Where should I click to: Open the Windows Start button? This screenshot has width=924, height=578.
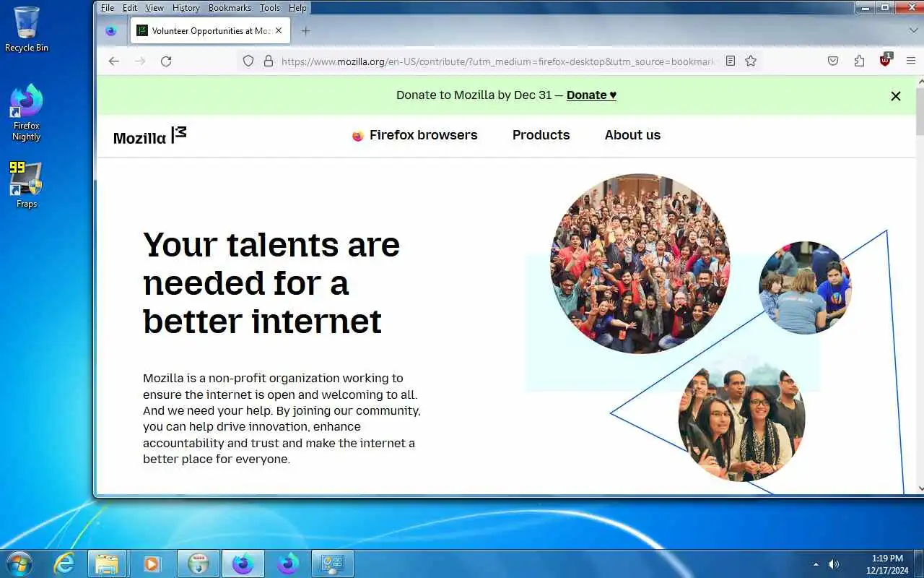(18, 564)
